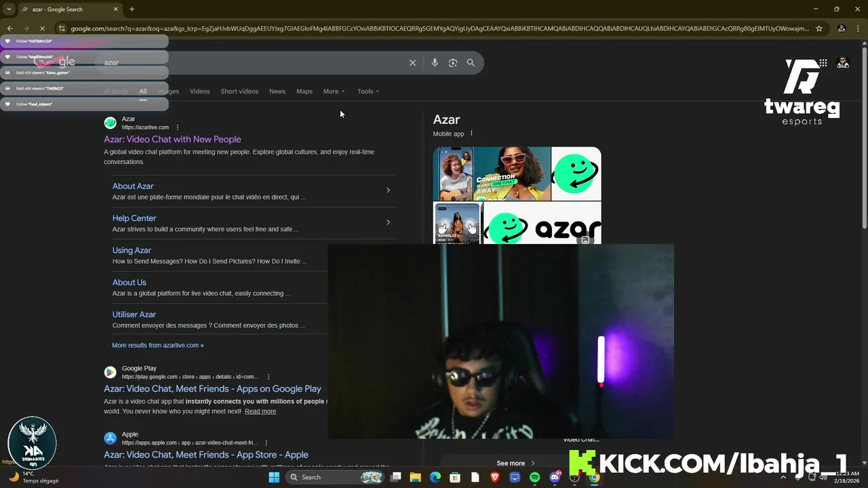Click the 'Read more' link in Google Play snippet
This screenshot has height=488, width=868.
pyautogui.click(x=260, y=411)
